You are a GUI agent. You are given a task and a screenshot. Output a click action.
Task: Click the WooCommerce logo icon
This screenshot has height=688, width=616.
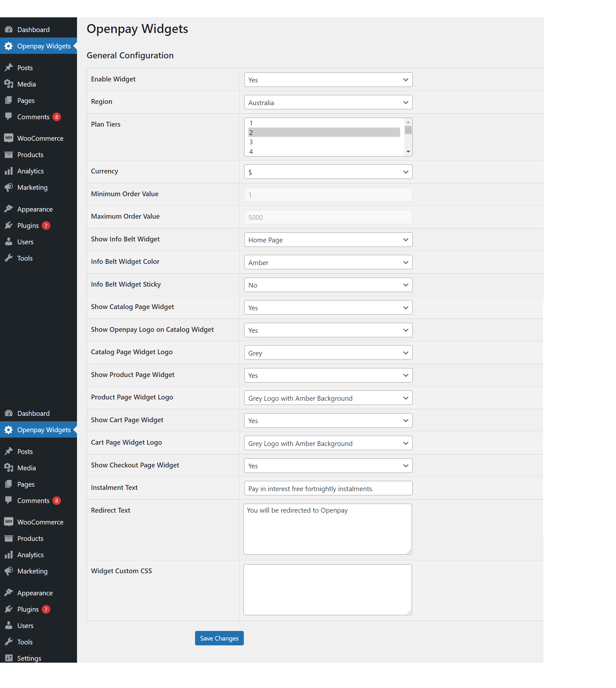pos(9,138)
